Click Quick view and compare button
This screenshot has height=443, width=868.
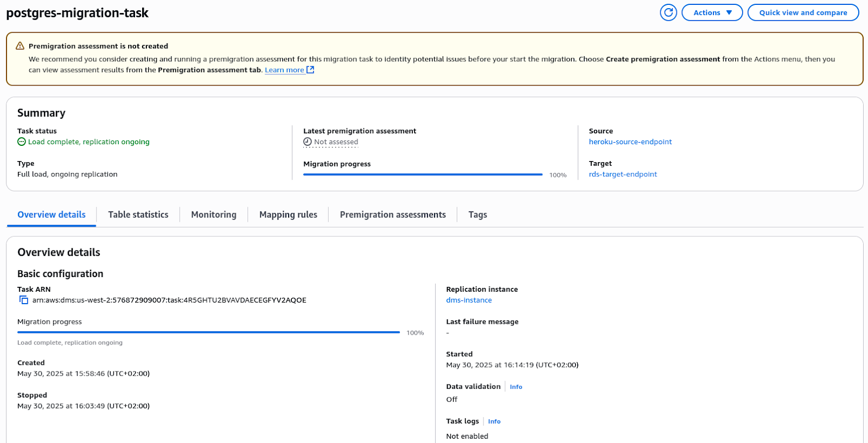[803, 12]
